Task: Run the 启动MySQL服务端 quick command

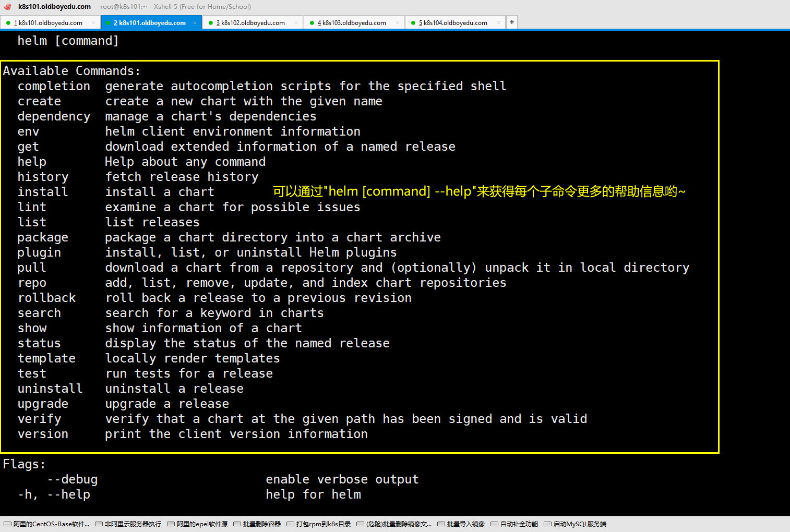Action: [x=575, y=524]
